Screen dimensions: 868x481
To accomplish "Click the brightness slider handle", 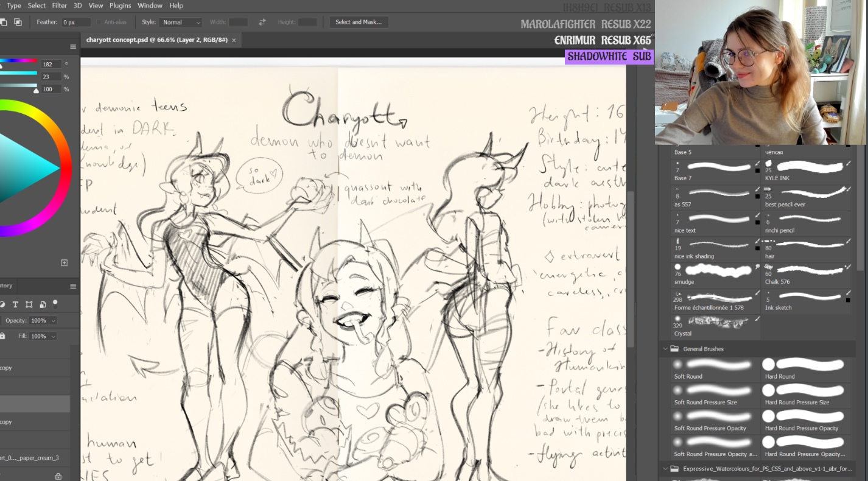I will [x=36, y=91].
